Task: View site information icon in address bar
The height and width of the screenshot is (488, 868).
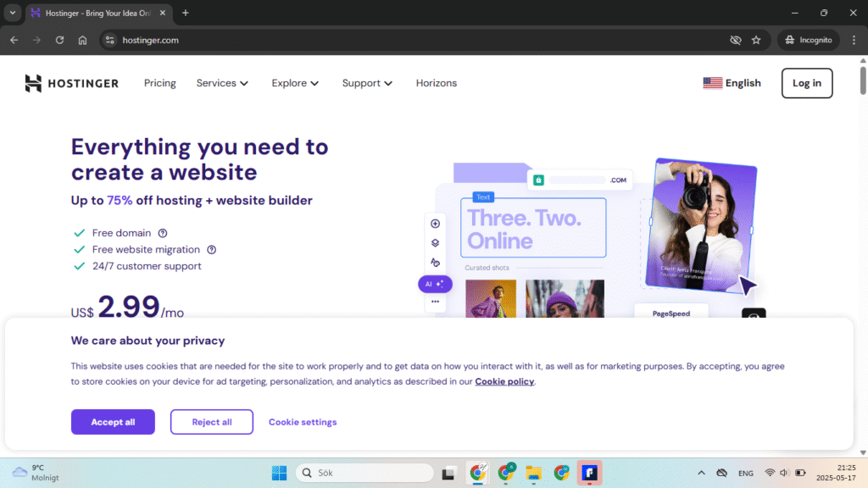Action: pyautogui.click(x=109, y=40)
